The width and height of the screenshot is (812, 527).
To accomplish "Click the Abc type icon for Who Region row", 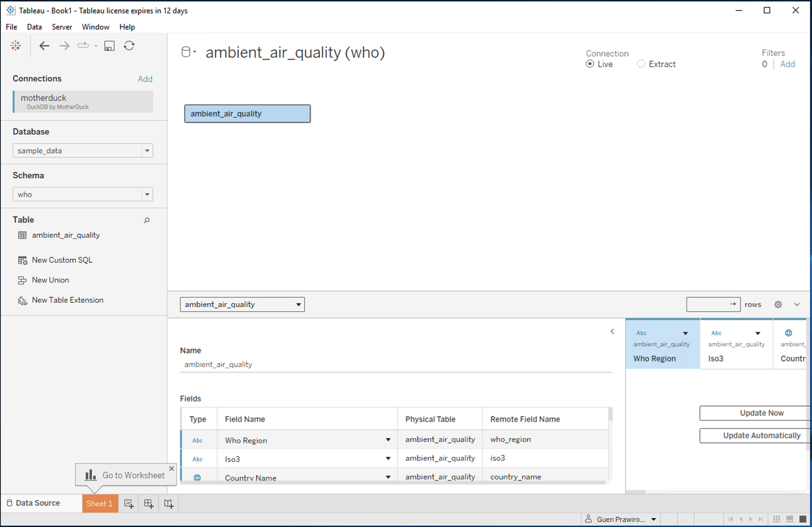I will click(197, 440).
